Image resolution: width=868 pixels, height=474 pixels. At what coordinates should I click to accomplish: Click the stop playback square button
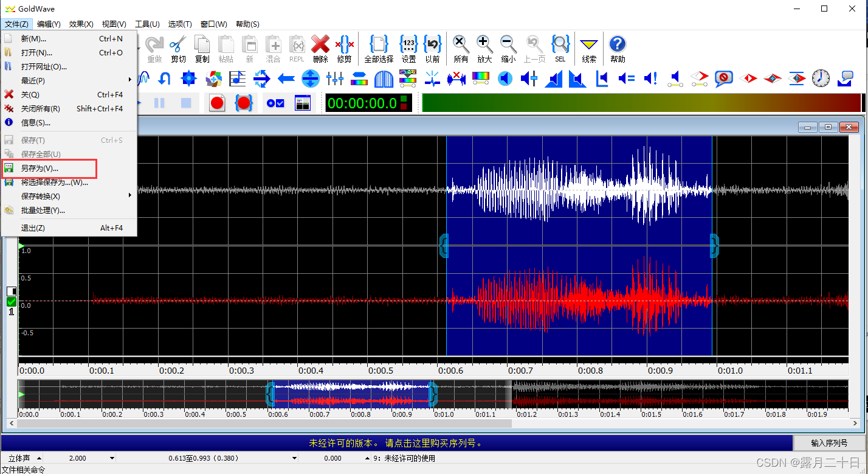coord(187,103)
